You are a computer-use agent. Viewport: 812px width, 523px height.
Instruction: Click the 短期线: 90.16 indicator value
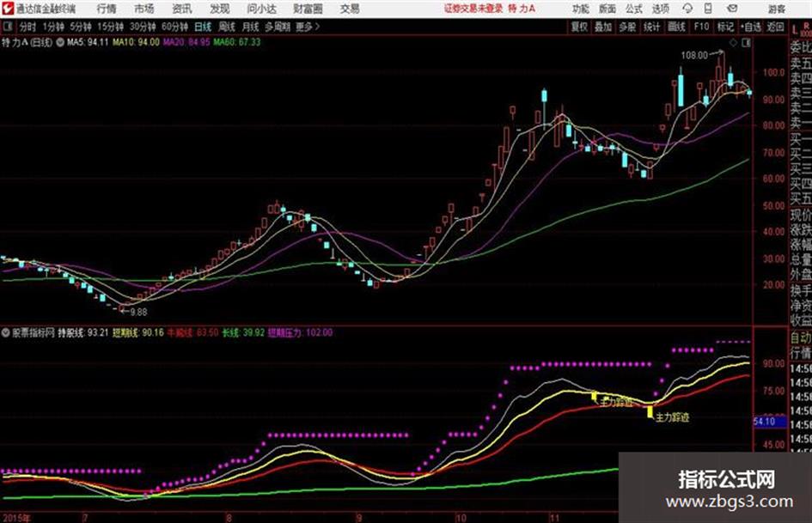(x=138, y=333)
